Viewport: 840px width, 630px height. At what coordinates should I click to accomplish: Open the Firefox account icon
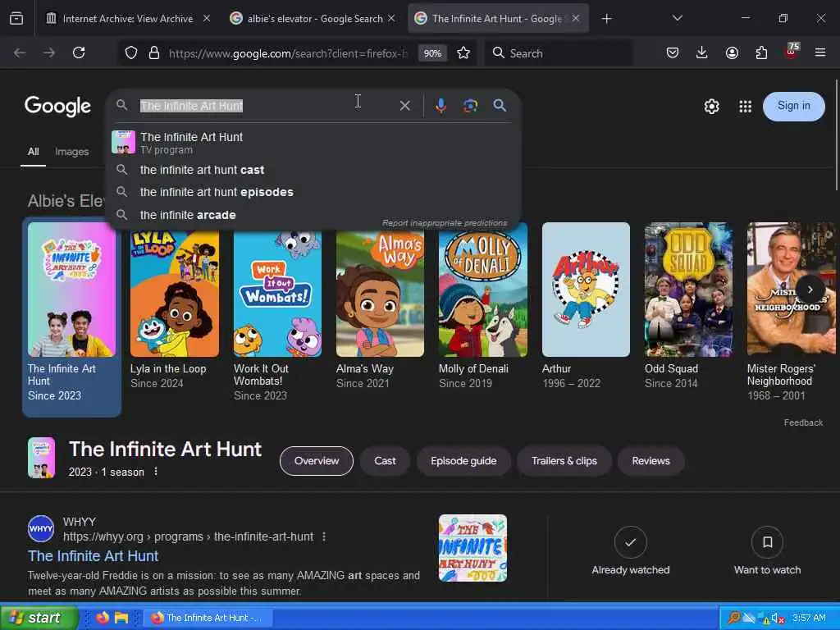coord(732,52)
